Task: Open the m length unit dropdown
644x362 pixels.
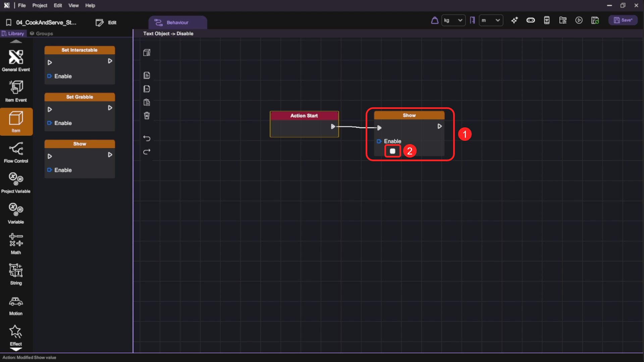Action: pyautogui.click(x=491, y=20)
